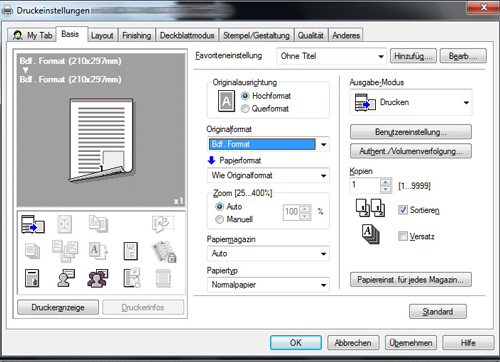Viewport: 500px width, 362px height.
Task: Click the single user authentication icon
Action: click(66, 278)
